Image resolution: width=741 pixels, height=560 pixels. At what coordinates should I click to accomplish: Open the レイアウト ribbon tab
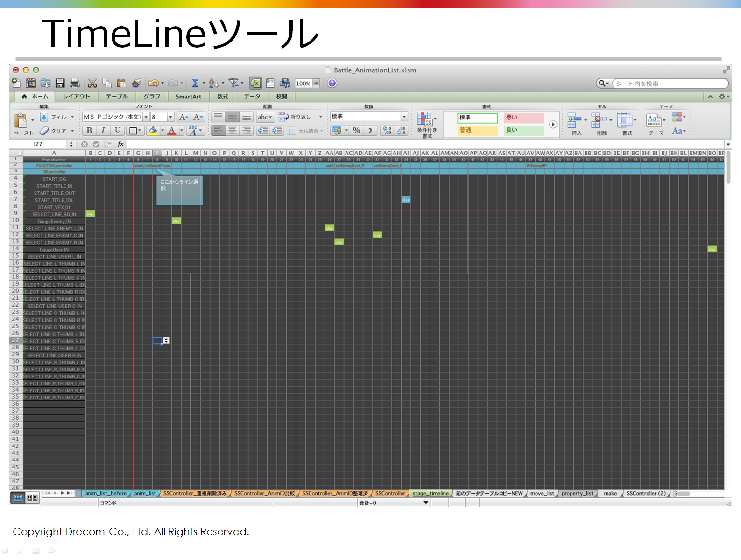point(76,97)
